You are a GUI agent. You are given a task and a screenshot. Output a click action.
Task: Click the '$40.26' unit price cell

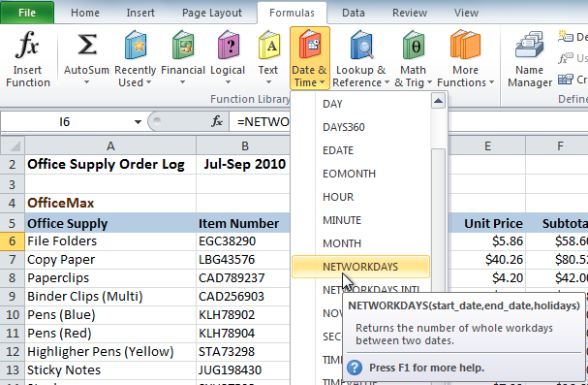(487, 259)
